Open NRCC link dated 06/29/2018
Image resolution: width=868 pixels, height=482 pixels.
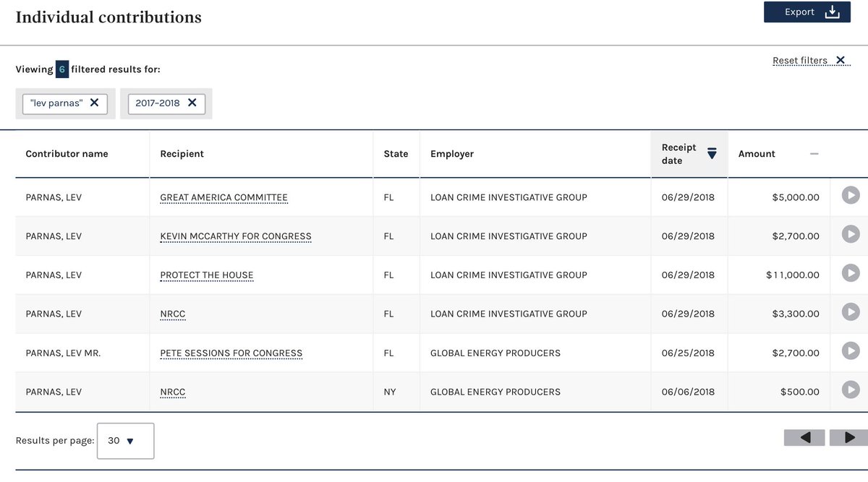[x=173, y=314]
